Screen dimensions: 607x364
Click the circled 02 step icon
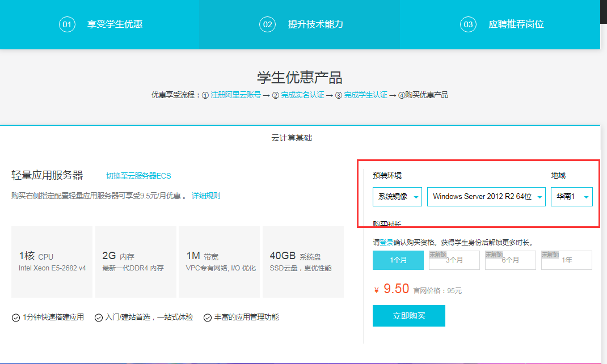268,24
